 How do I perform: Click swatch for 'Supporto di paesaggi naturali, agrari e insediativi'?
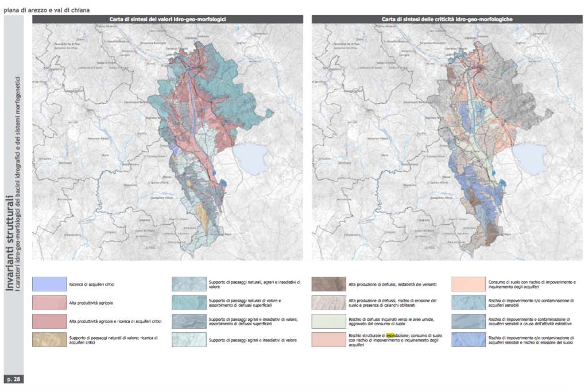click(x=189, y=284)
